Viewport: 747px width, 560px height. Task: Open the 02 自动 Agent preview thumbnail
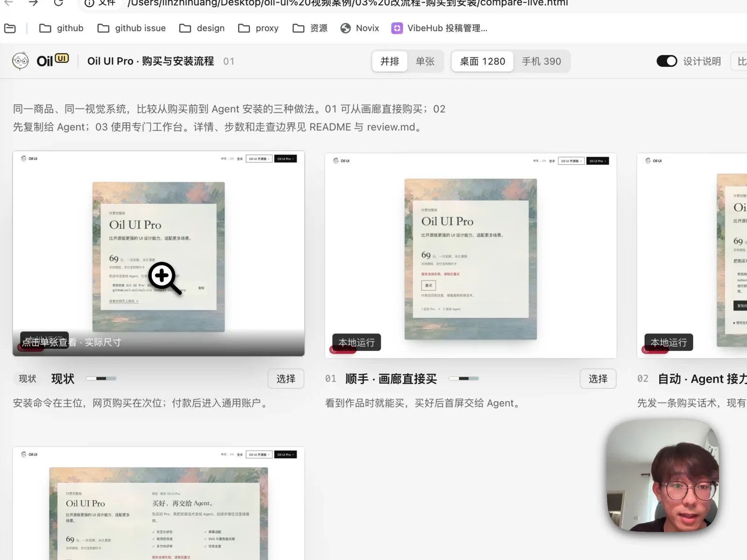coord(692,256)
